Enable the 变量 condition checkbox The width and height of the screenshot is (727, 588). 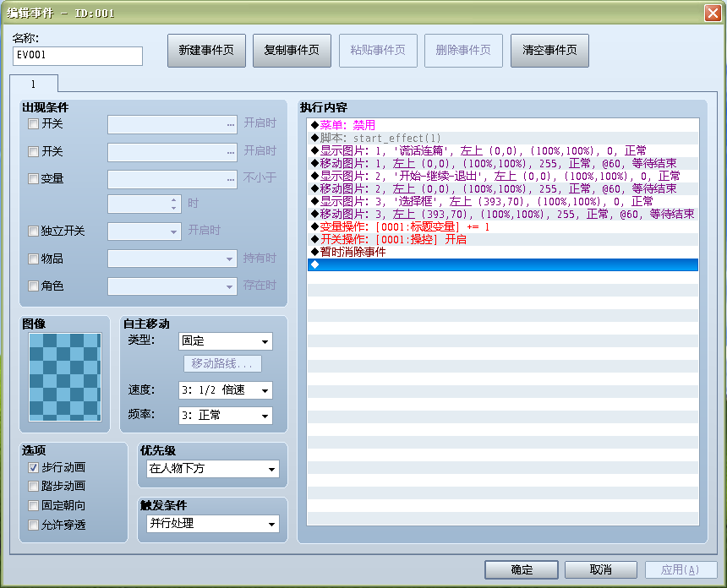click(33, 179)
